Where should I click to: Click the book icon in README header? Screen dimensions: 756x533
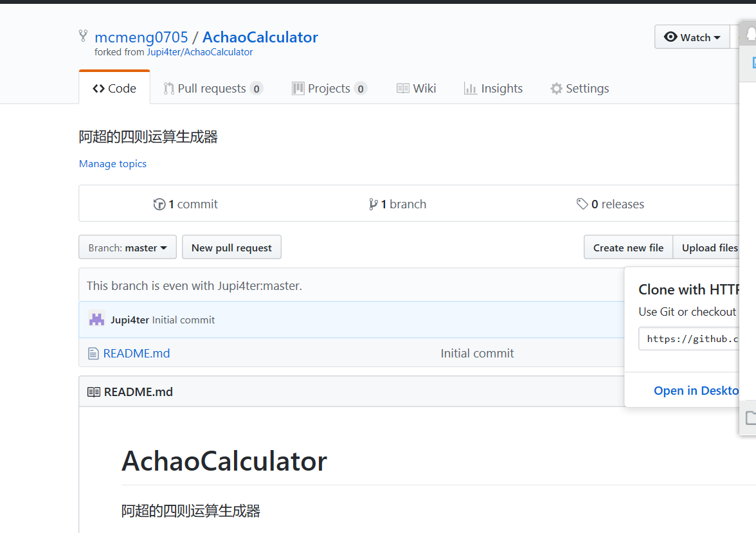tap(94, 392)
